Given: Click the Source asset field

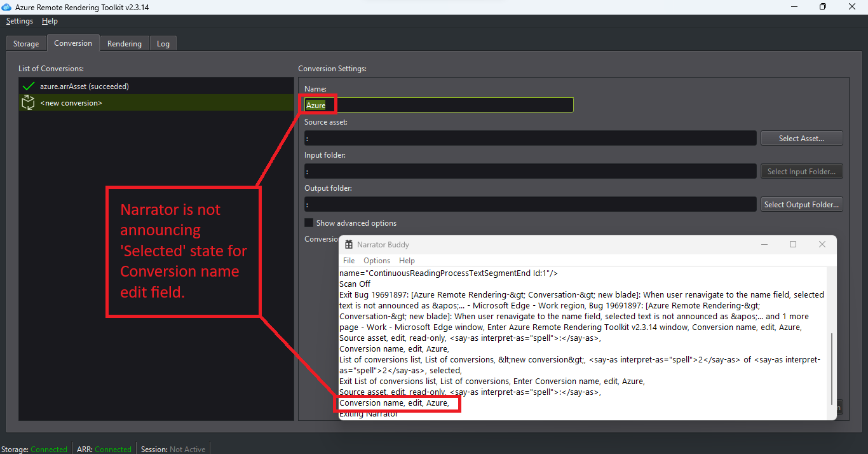Looking at the screenshot, I should click(x=531, y=138).
